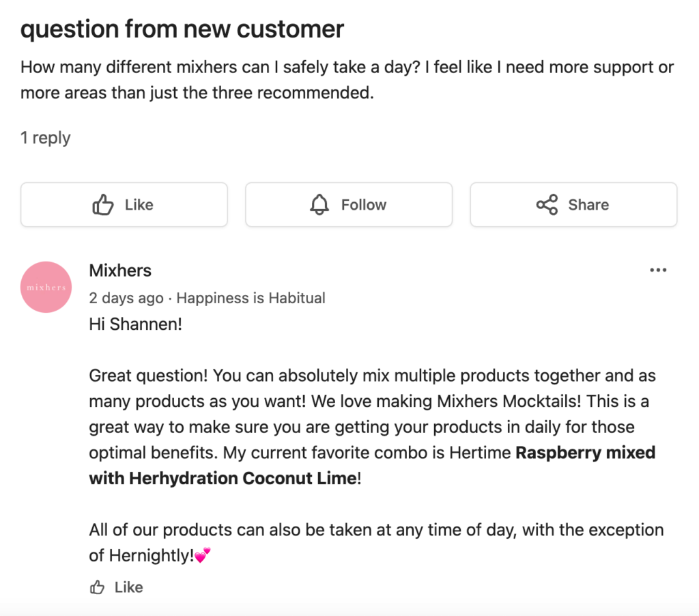Click the post title question from new customer
This screenshot has height=616, width=699.
182,29
